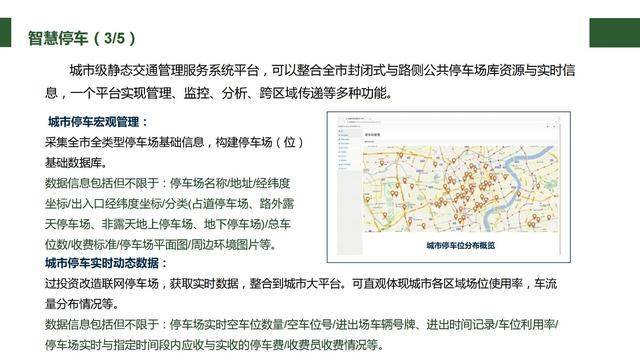
Task: Click the slide title 智慧停车（3/5）
Action: [x=82, y=38]
